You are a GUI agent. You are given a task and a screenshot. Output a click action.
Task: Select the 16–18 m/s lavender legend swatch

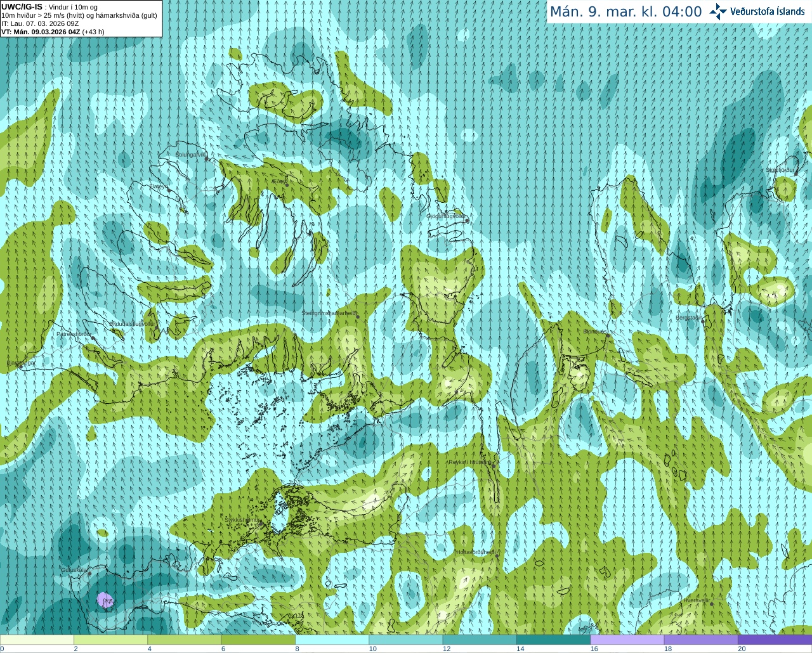[627, 640]
